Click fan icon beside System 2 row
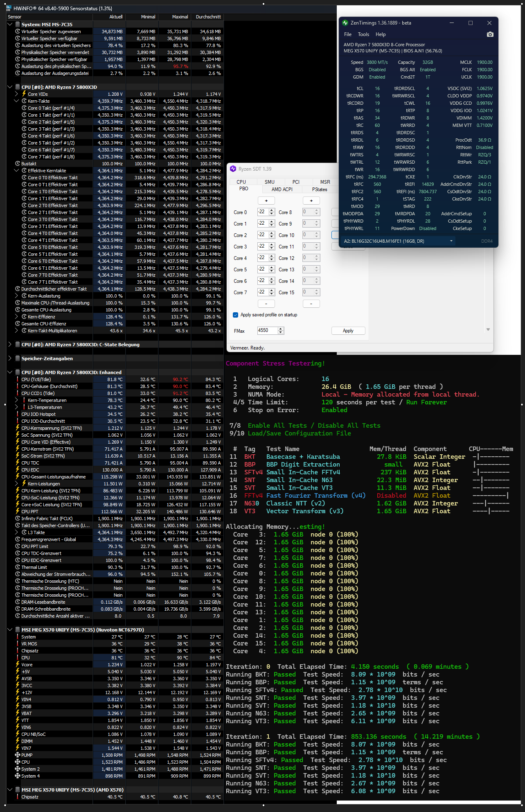This screenshot has height=812, width=525. [x=18, y=769]
